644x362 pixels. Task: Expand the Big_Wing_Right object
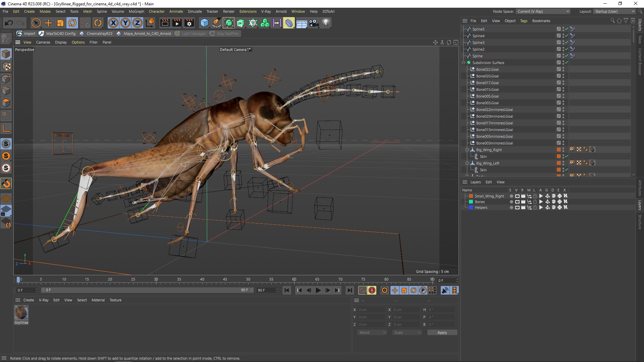point(467,150)
